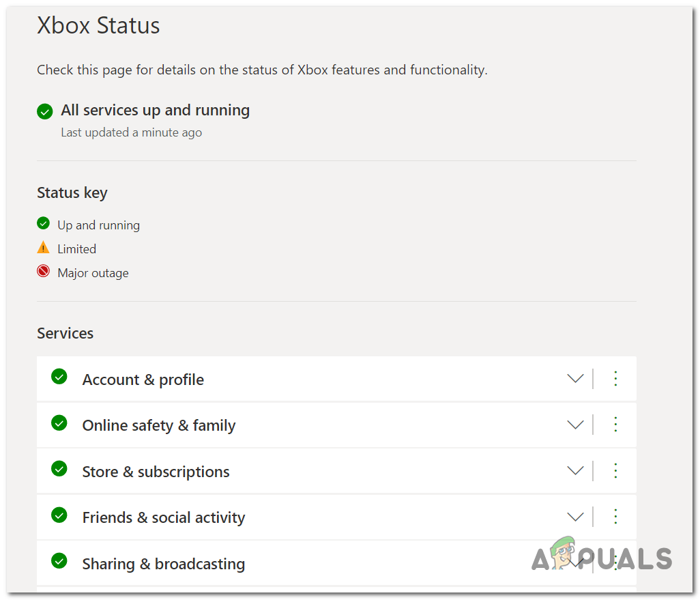Click the Up and running checkmark in Status key
This screenshot has height=600, width=700.
point(43,223)
